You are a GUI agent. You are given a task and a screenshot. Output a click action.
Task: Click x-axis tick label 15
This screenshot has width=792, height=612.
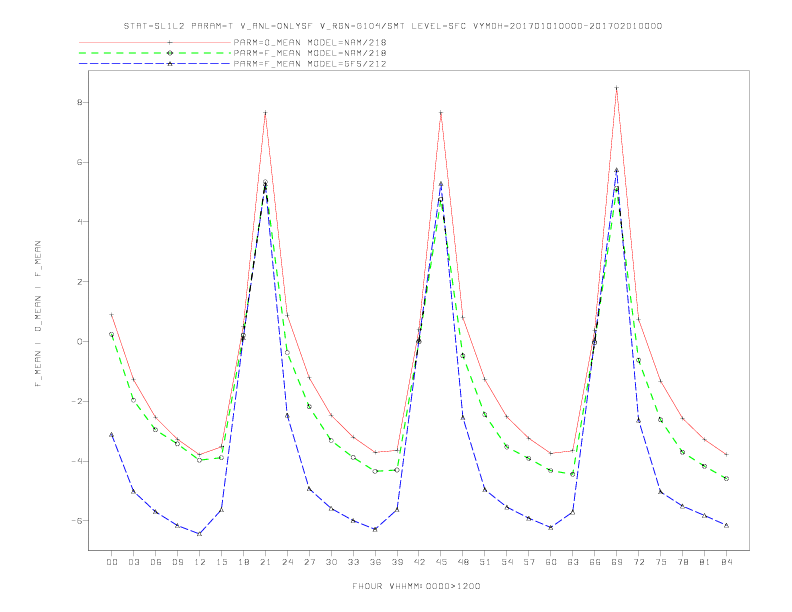pos(221,562)
